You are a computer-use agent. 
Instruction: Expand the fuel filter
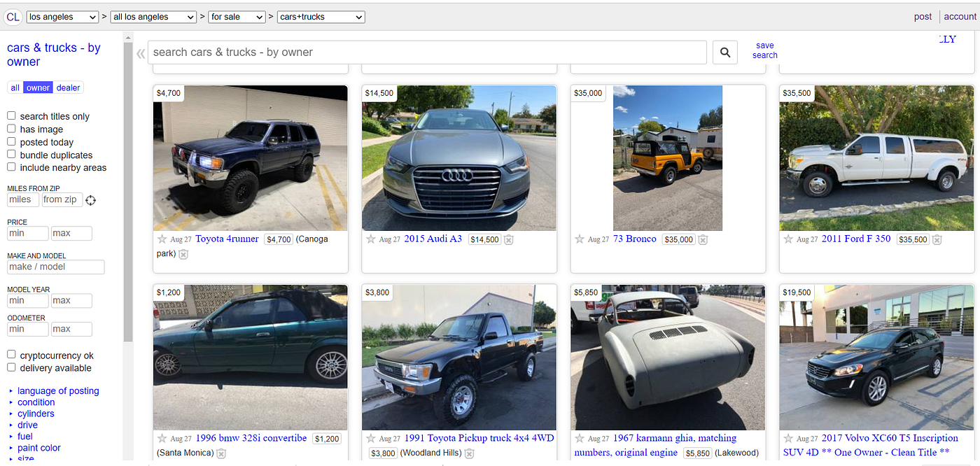(25, 437)
